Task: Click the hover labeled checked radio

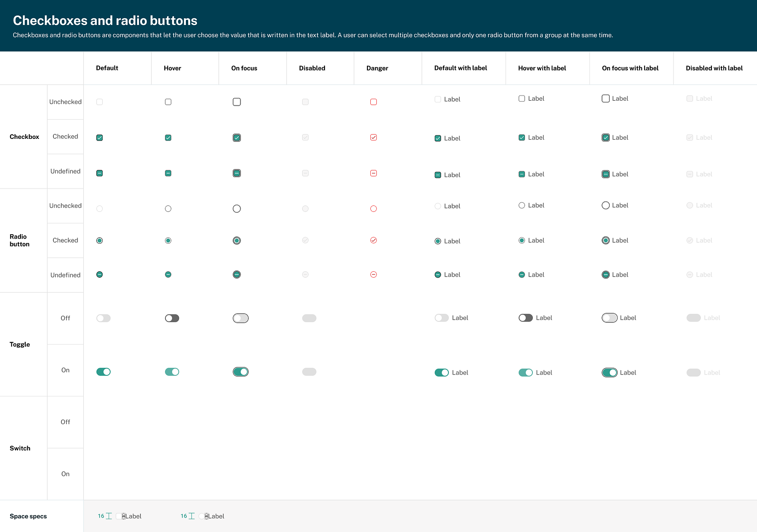Action: (x=522, y=241)
